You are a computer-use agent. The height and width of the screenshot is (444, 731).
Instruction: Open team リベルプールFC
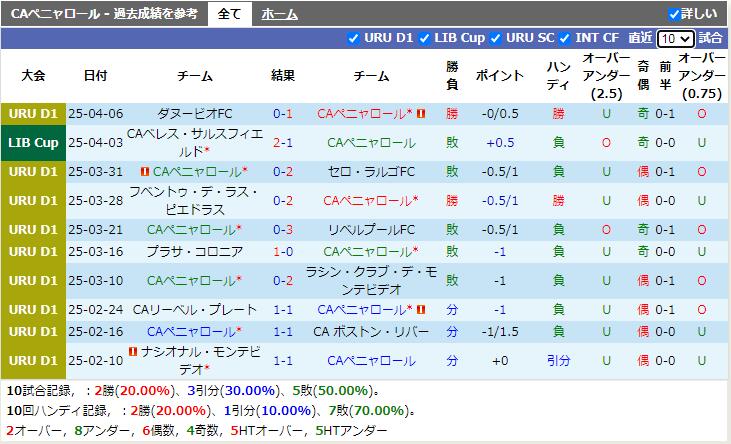click(x=372, y=230)
